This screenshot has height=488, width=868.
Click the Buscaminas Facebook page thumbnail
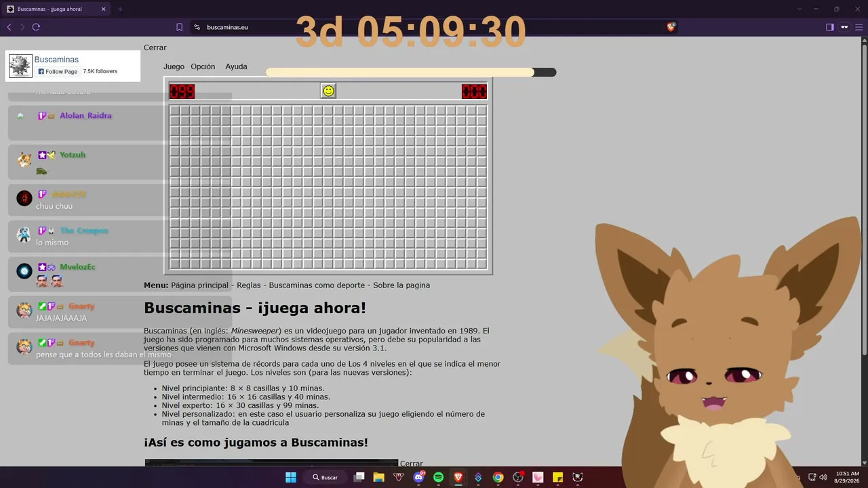[20, 66]
